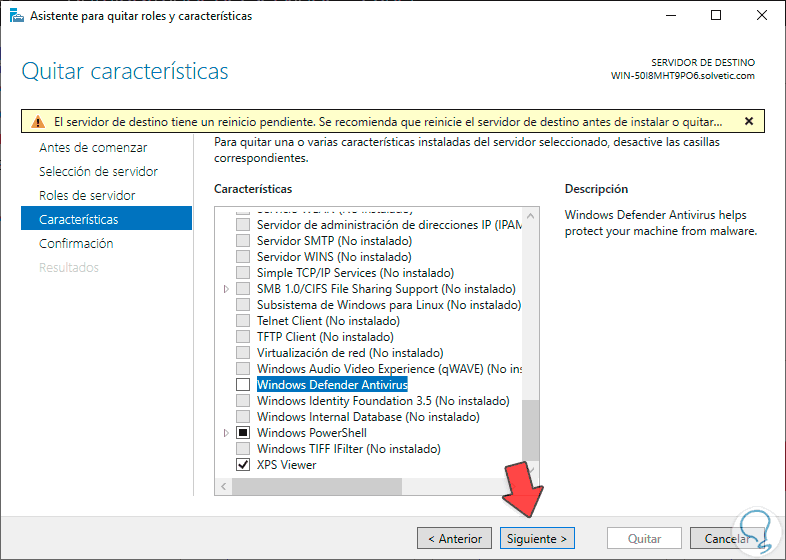Select Servidor WINS (No instalado) label

334,257
